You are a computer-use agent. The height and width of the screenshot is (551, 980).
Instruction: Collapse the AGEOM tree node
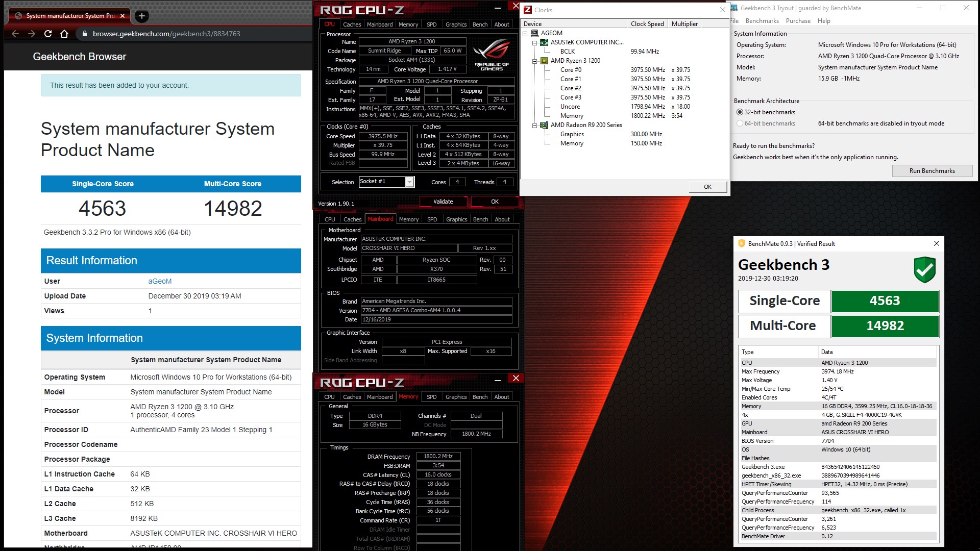coord(525,34)
